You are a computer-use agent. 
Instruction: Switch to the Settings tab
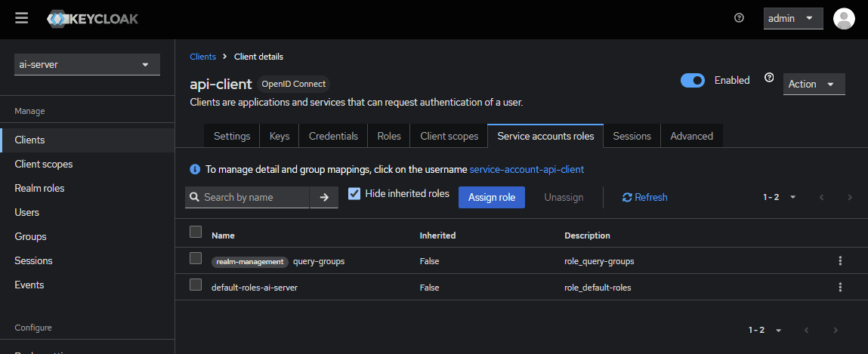[232, 136]
